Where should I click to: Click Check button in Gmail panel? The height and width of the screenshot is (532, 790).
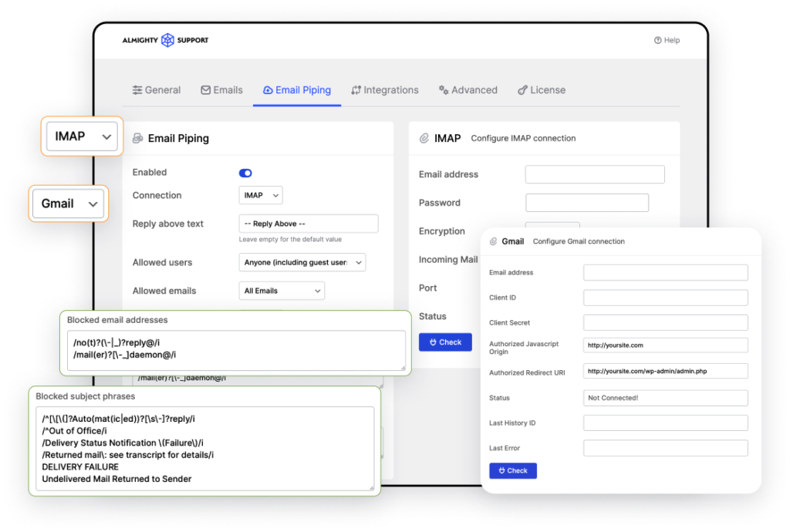click(x=513, y=470)
